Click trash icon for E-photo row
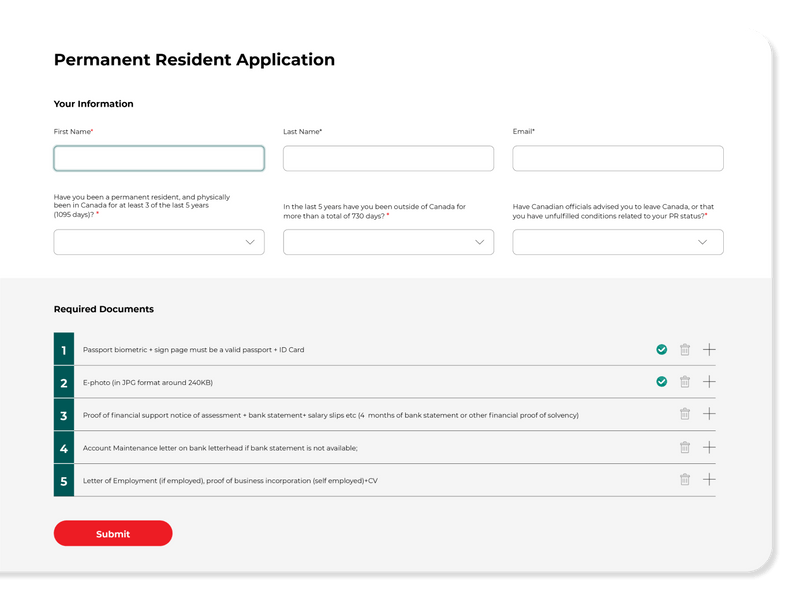 pyautogui.click(x=685, y=382)
